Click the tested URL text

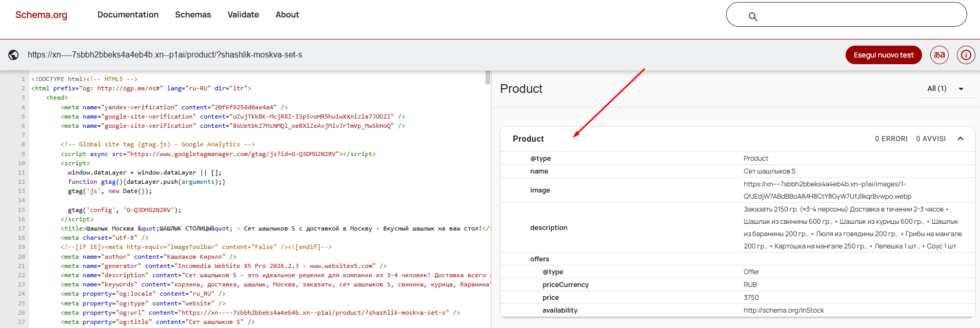165,55
